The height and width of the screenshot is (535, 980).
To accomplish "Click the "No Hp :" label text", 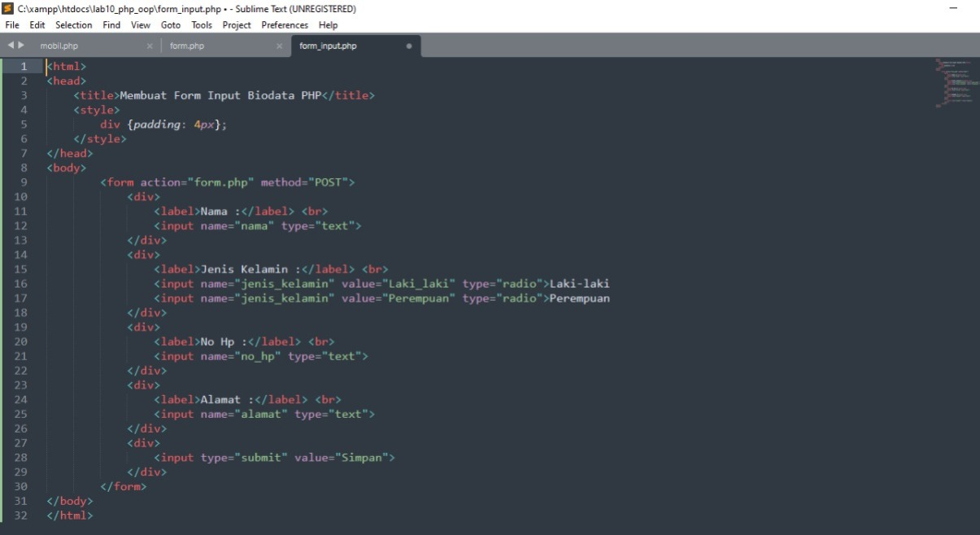I will [x=224, y=341].
